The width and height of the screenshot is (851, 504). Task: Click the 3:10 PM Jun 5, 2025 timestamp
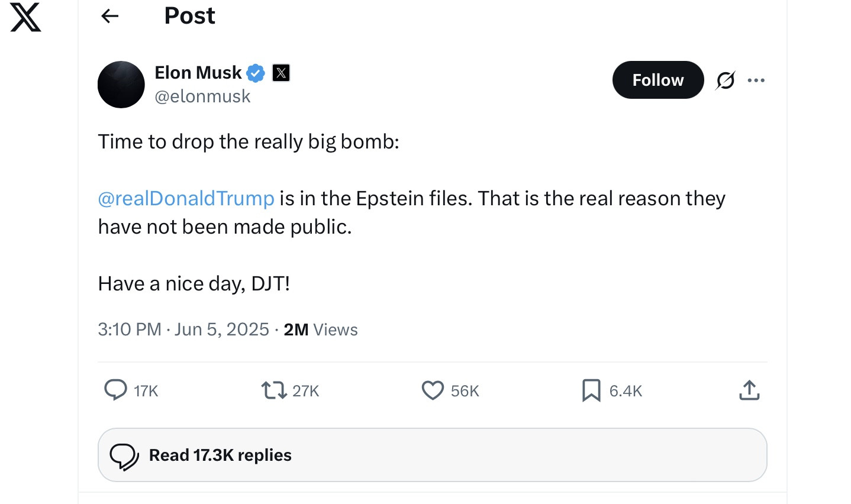coord(183,329)
